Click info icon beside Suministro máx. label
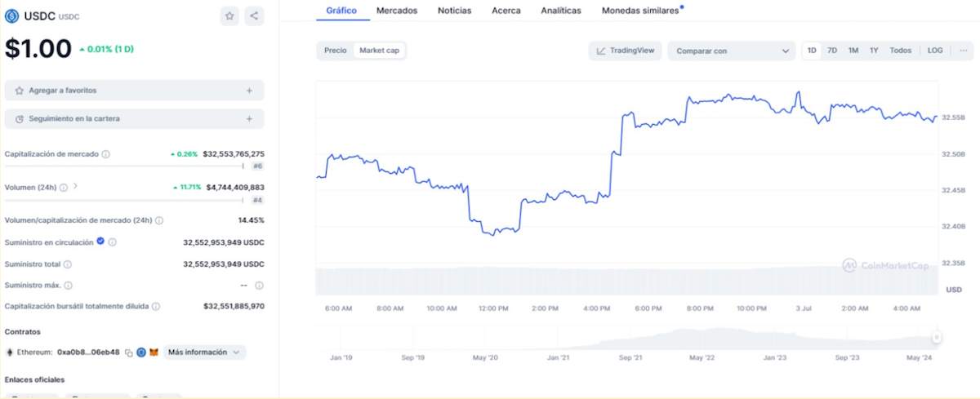 pos(69,286)
